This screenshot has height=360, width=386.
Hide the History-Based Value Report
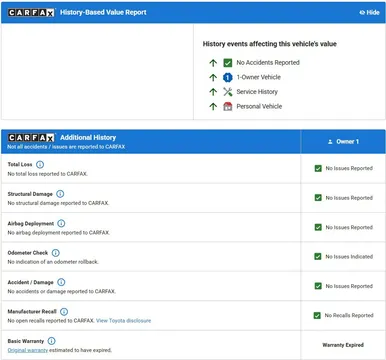pos(369,12)
